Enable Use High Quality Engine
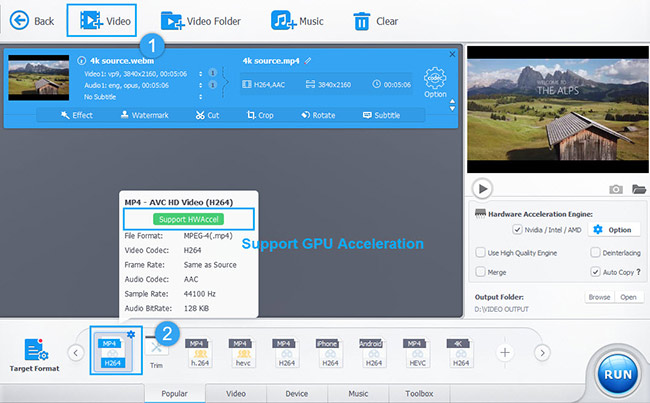The width and height of the screenshot is (650, 403). coord(481,253)
